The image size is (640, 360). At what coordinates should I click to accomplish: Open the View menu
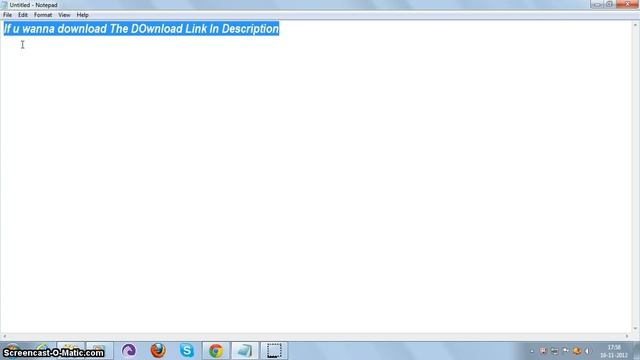64,15
